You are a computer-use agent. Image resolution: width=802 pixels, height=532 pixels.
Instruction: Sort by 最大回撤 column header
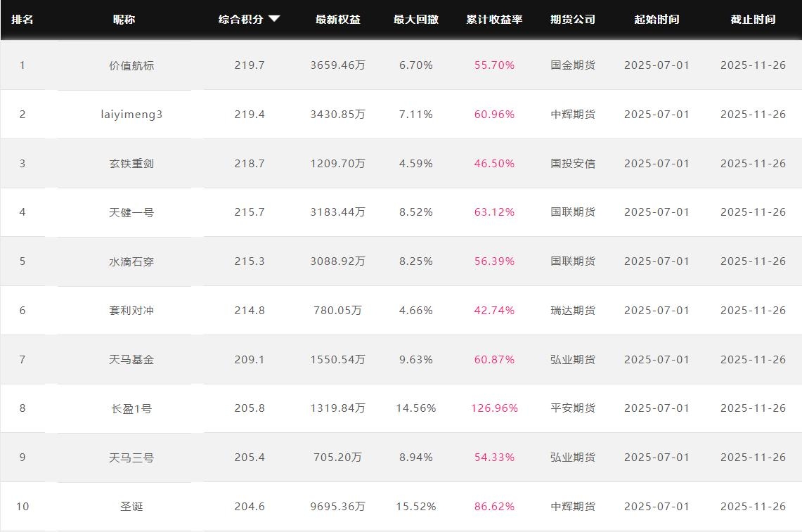415,20
